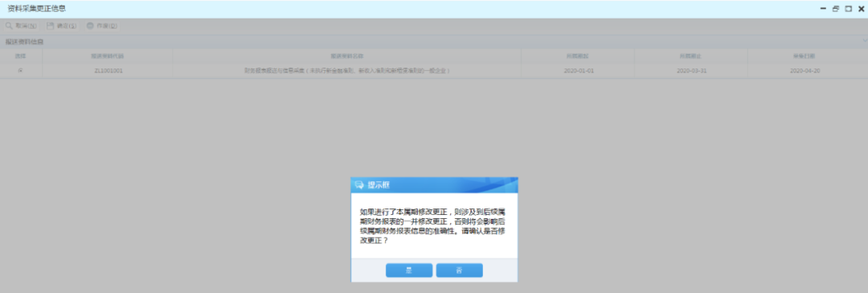Click the 所属期止 column header

coord(691,56)
